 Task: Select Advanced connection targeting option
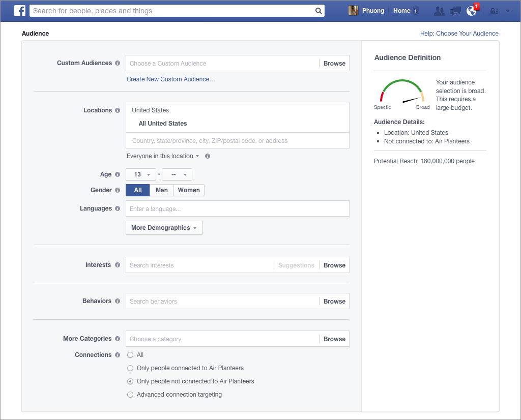tap(130, 395)
